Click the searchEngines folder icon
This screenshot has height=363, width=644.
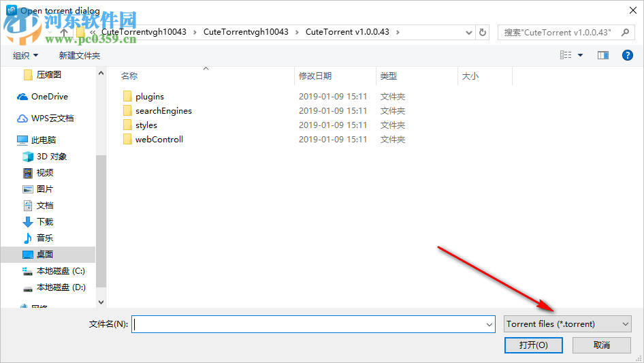(128, 111)
